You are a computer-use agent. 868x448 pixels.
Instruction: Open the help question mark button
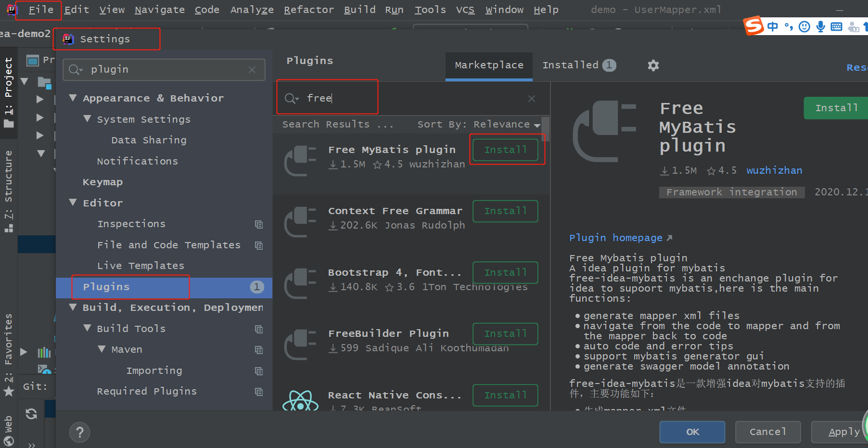tap(80, 432)
